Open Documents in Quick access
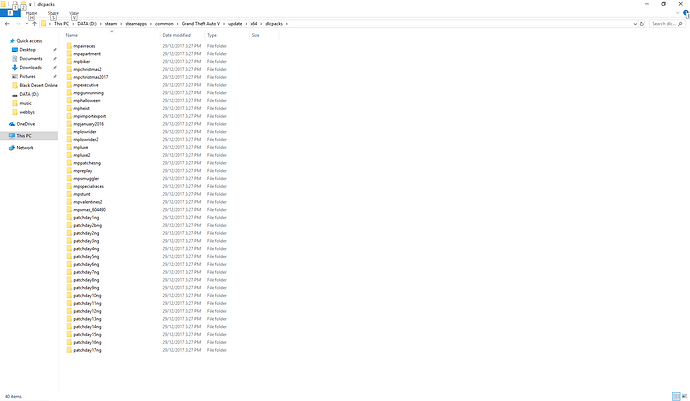The width and height of the screenshot is (690, 401). point(31,59)
